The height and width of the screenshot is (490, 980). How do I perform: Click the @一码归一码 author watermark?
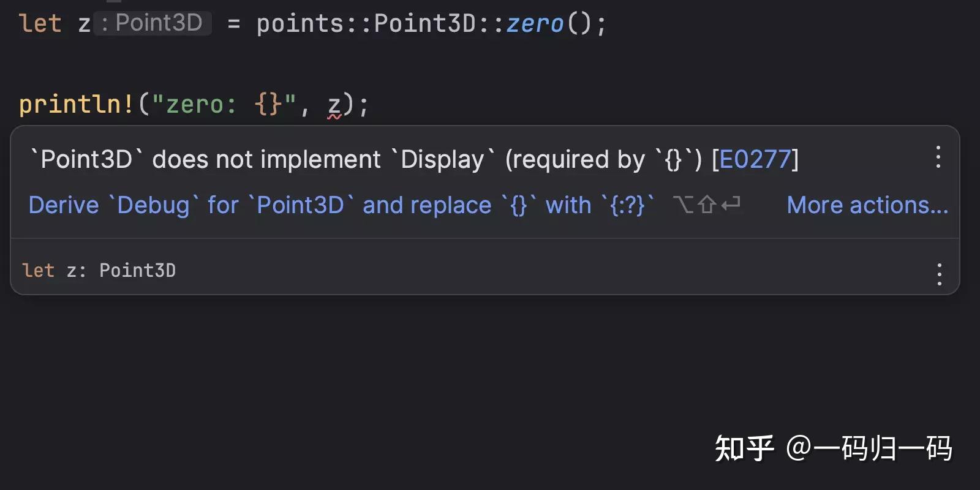click(869, 448)
